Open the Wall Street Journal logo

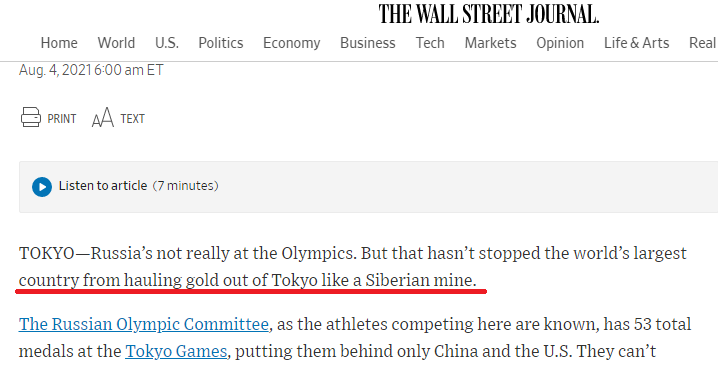point(488,14)
